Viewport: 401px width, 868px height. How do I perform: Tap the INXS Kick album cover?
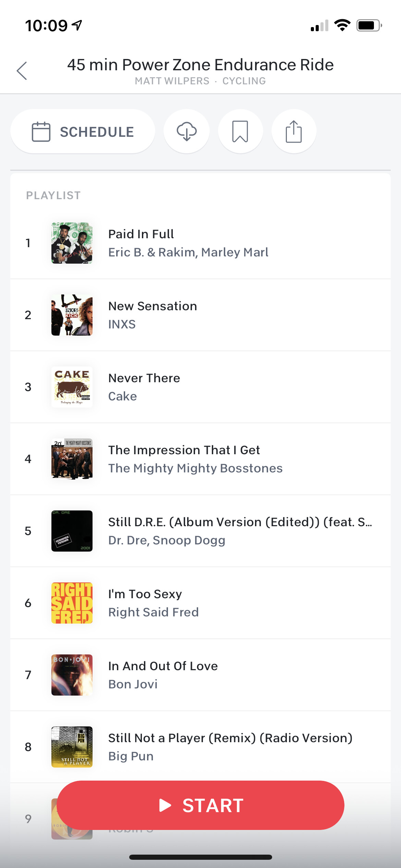coord(72,315)
